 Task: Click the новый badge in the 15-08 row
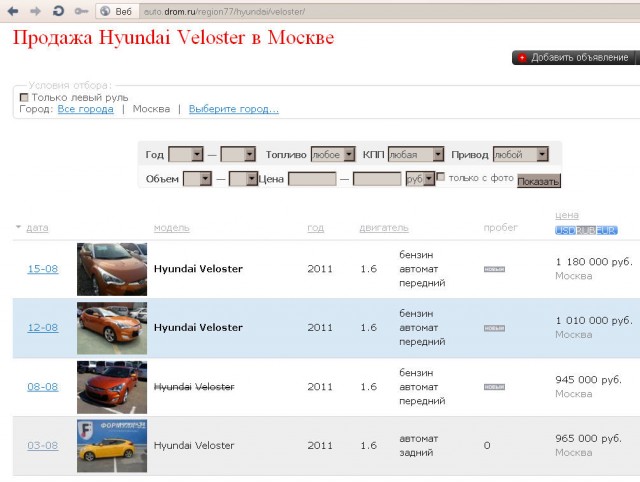(x=494, y=269)
